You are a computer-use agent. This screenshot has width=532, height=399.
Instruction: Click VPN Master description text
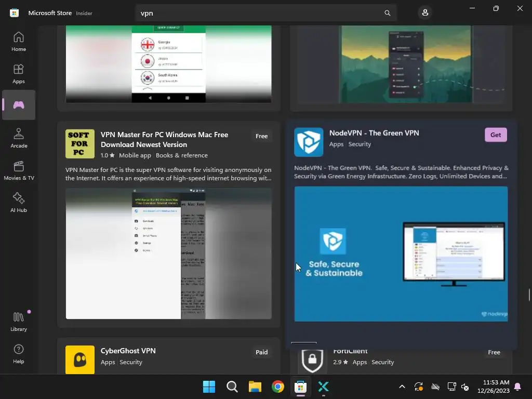(169, 174)
